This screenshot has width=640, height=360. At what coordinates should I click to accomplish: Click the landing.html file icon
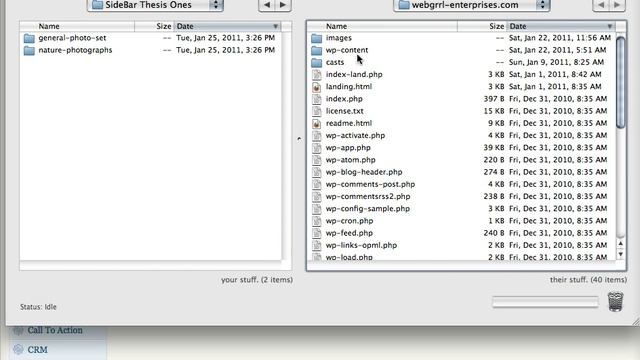[x=316, y=87]
